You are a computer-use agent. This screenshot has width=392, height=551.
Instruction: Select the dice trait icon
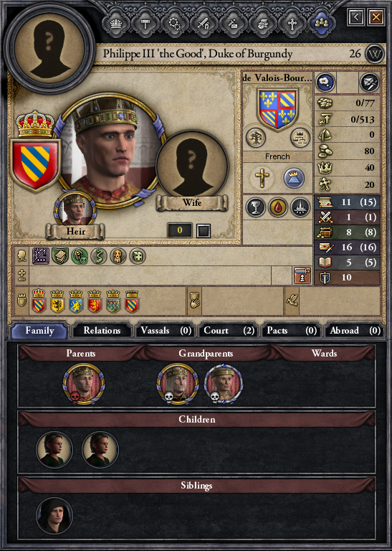point(137,256)
